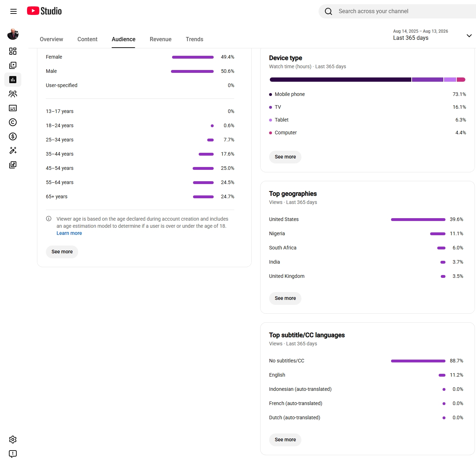The height and width of the screenshot is (458, 476).
Task: Open the Community people sidebar icon
Action: (13, 94)
